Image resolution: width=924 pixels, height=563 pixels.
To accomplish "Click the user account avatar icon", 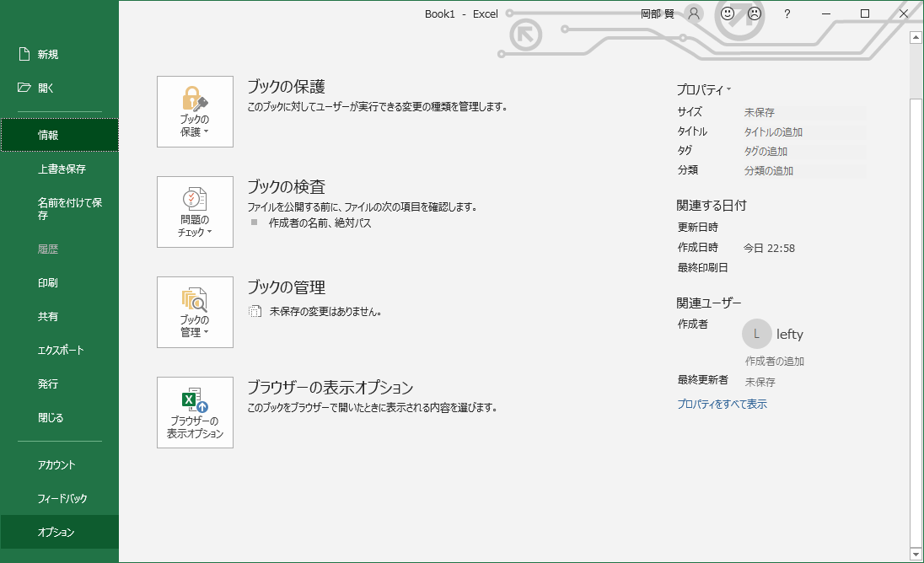I will tap(694, 13).
